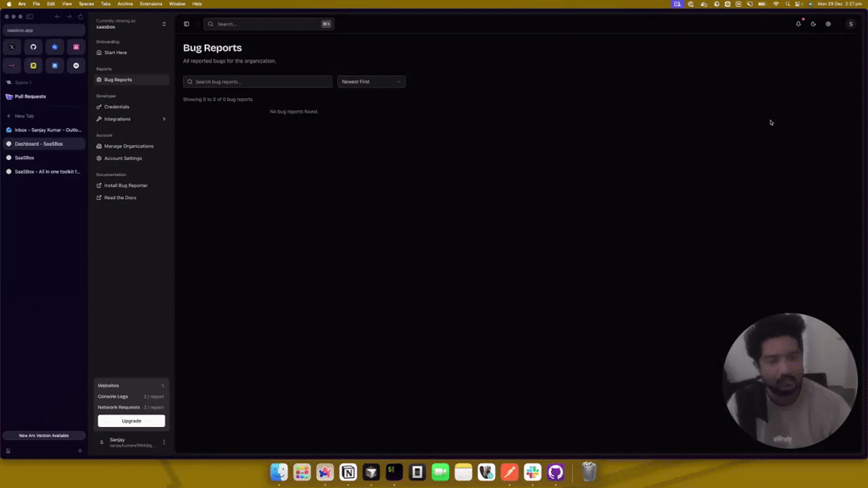Click the saasbox.app URL bar
The width and height of the screenshot is (868, 488).
point(44,30)
